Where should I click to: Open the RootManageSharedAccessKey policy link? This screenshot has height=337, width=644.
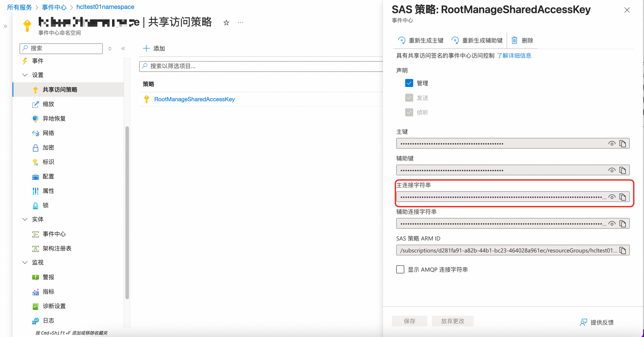coord(194,99)
